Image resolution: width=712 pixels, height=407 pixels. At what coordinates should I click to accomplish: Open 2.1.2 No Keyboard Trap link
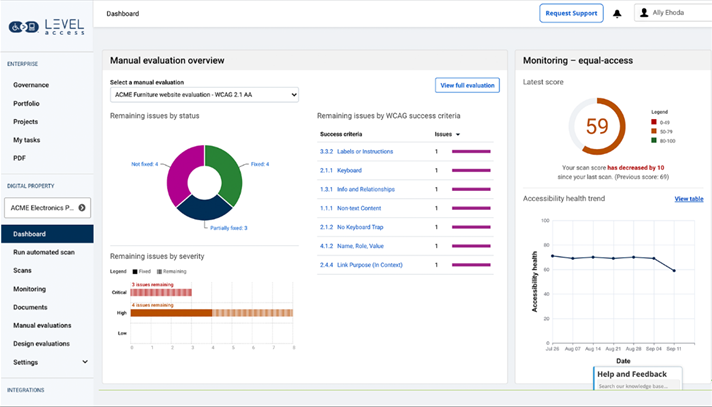351,227
